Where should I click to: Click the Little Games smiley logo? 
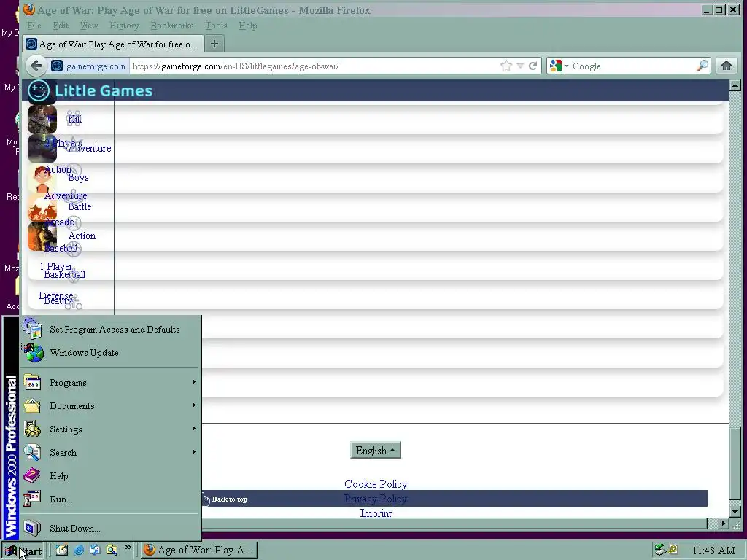click(x=39, y=90)
